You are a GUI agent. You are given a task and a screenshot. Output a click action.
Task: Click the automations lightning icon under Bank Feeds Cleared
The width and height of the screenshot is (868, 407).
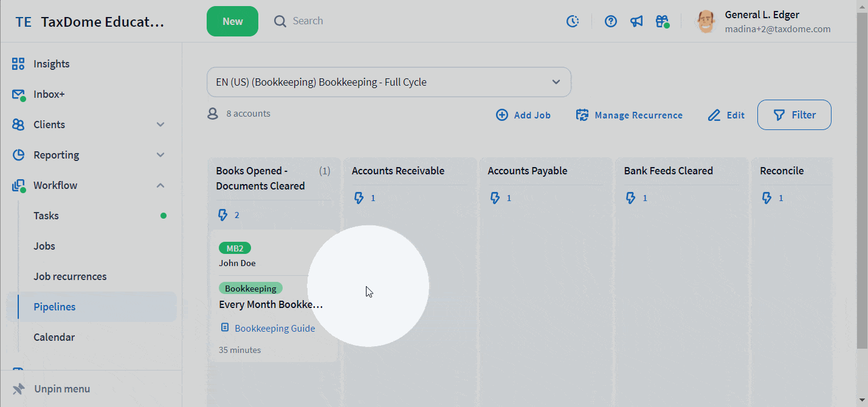(631, 198)
